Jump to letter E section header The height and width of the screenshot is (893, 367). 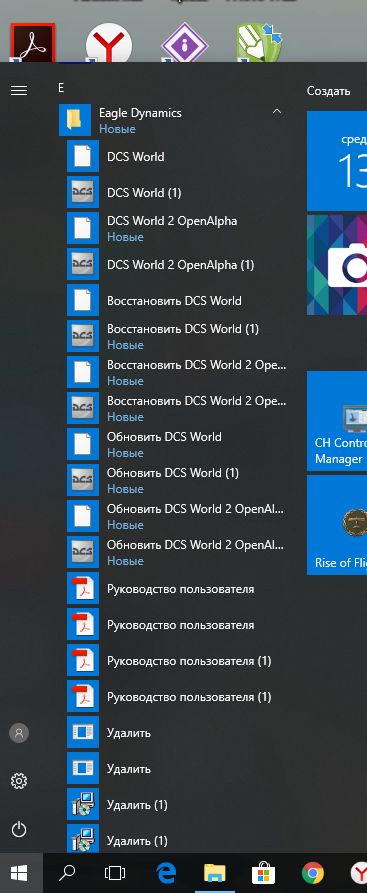click(x=61, y=88)
